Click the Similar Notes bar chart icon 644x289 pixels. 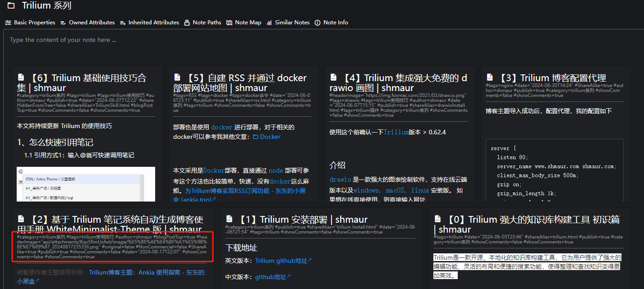269,23
